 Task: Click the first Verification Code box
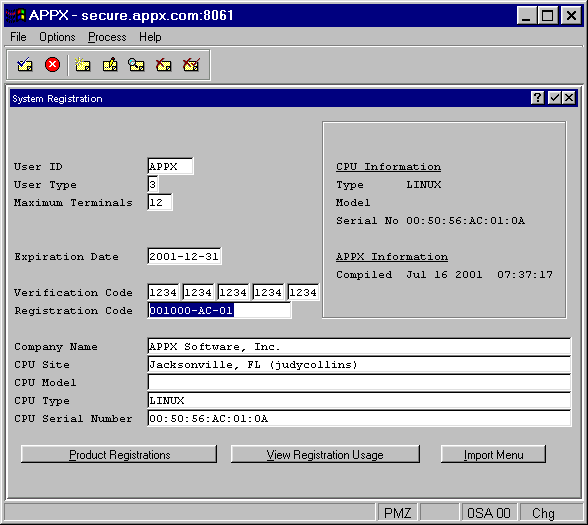click(163, 292)
